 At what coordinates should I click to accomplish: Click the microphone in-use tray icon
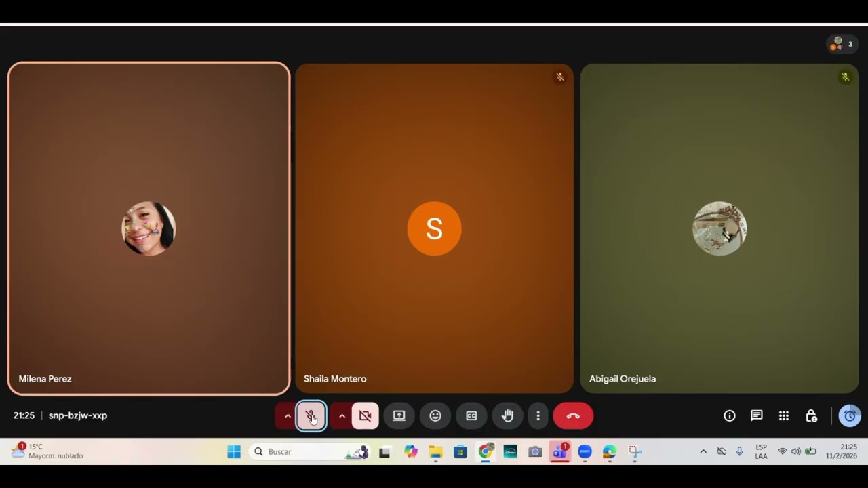point(739,451)
